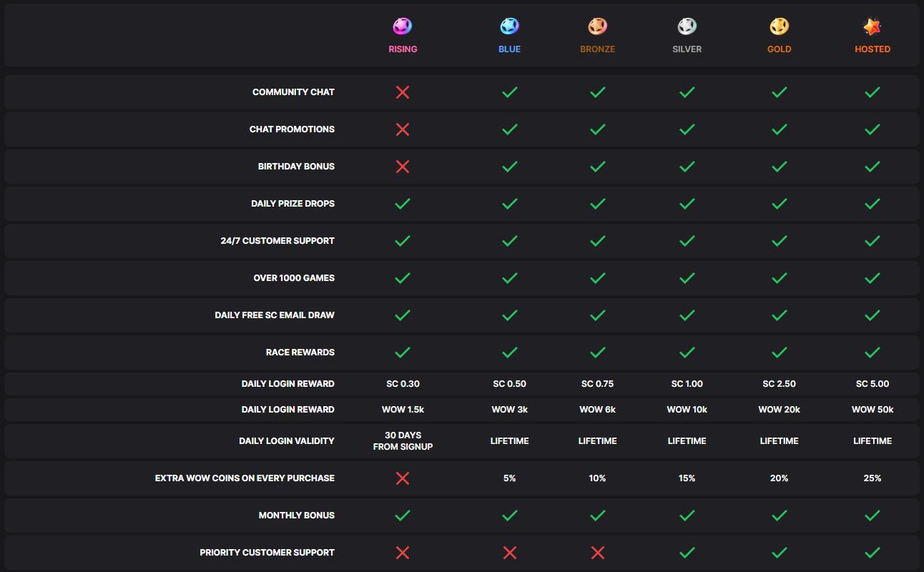Click the Community Chat checkmark under Hosted
The image size is (924, 572).
(873, 92)
